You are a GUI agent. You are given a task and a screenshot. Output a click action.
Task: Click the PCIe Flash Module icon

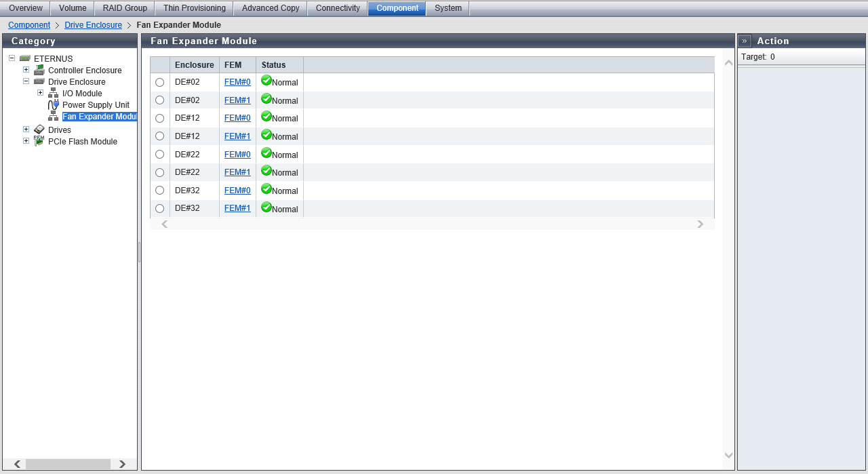39,141
